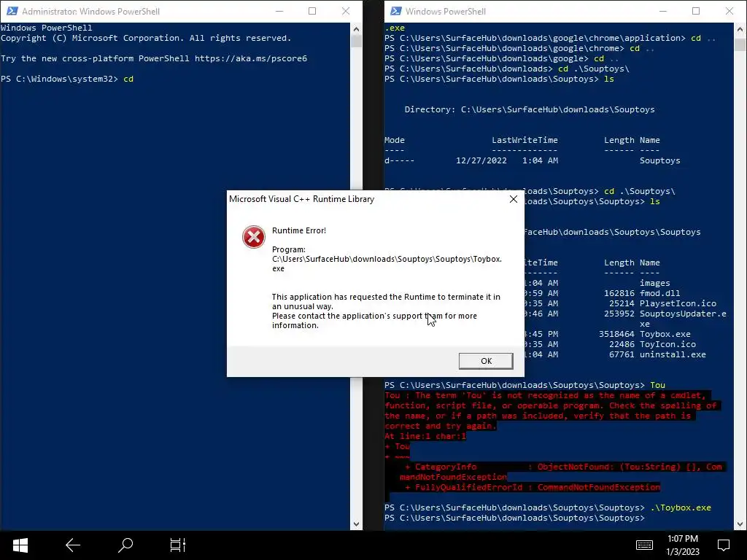Click the Back arrow on the taskbar
This screenshot has width=747, height=560.
(x=73, y=545)
